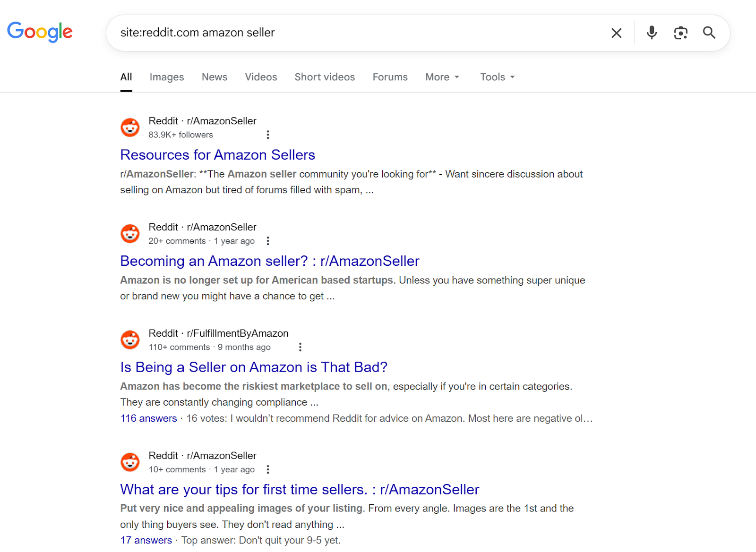Open options menu for Resources result
The image size is (756, 552).
coord(268,135)
